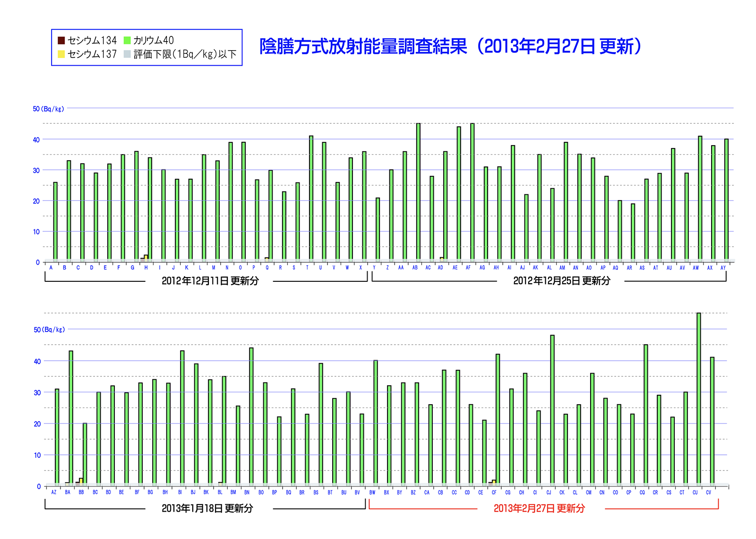Click the dark red セシウム134 legend swatch
This screenshot has height=539, width=756.
point(61,40)
